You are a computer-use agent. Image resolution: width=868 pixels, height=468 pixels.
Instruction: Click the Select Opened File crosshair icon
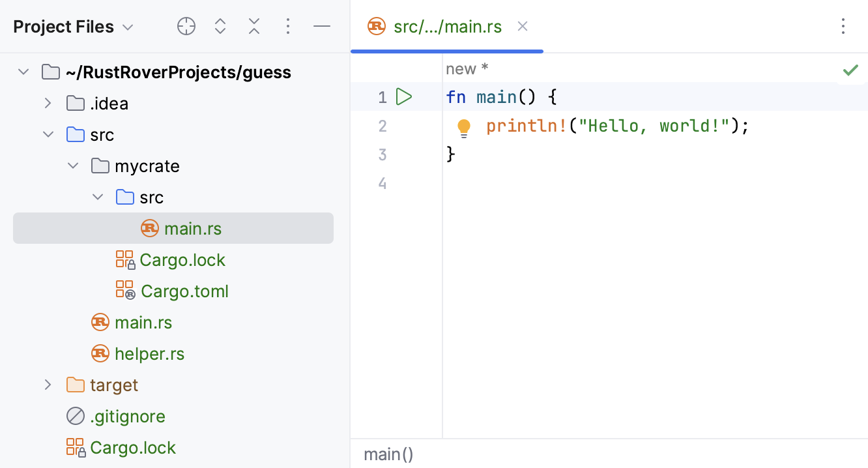click(x=186, y=27)
